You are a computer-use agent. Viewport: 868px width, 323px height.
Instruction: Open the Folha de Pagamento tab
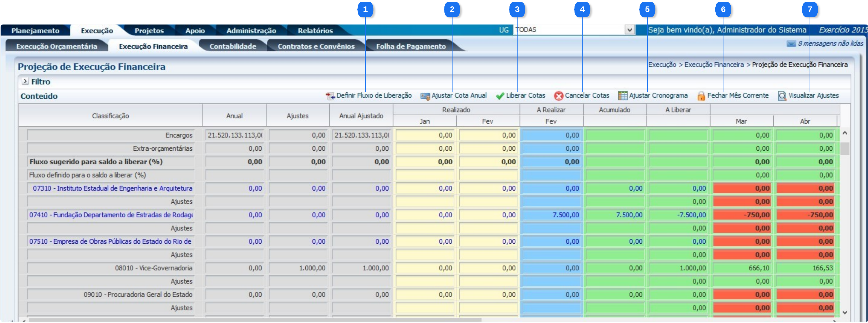click(411, 46)
